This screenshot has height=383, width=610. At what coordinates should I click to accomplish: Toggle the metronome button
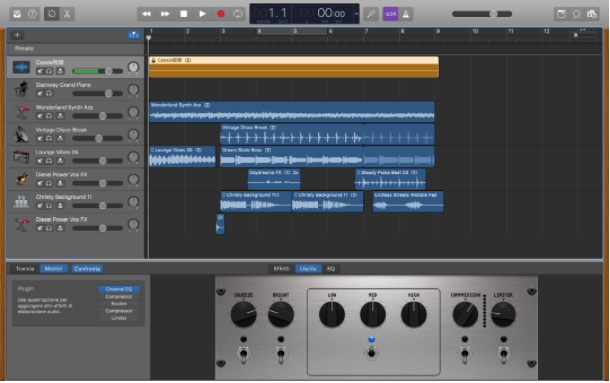(406, 14)
